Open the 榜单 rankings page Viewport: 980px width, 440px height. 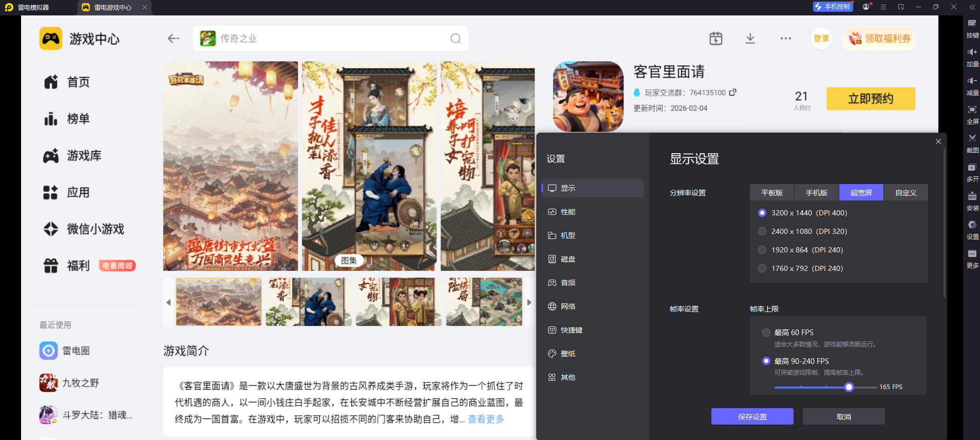coord(67,119)
